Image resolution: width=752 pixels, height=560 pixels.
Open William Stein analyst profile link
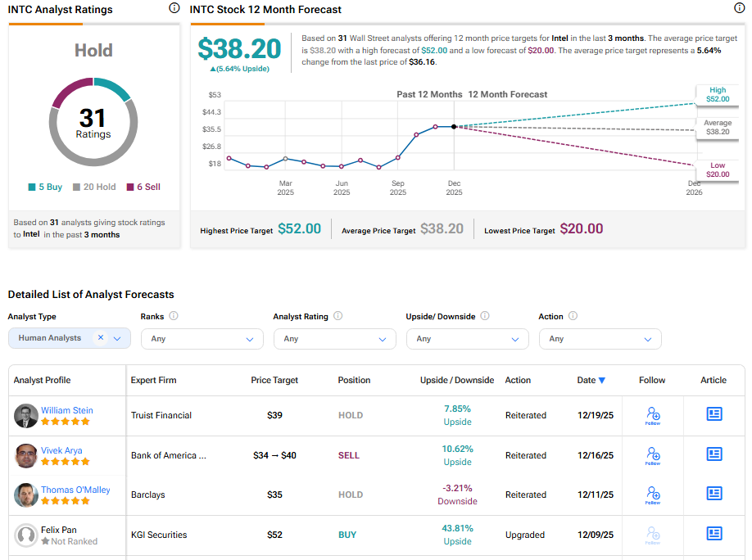click(x=67, y=410)
